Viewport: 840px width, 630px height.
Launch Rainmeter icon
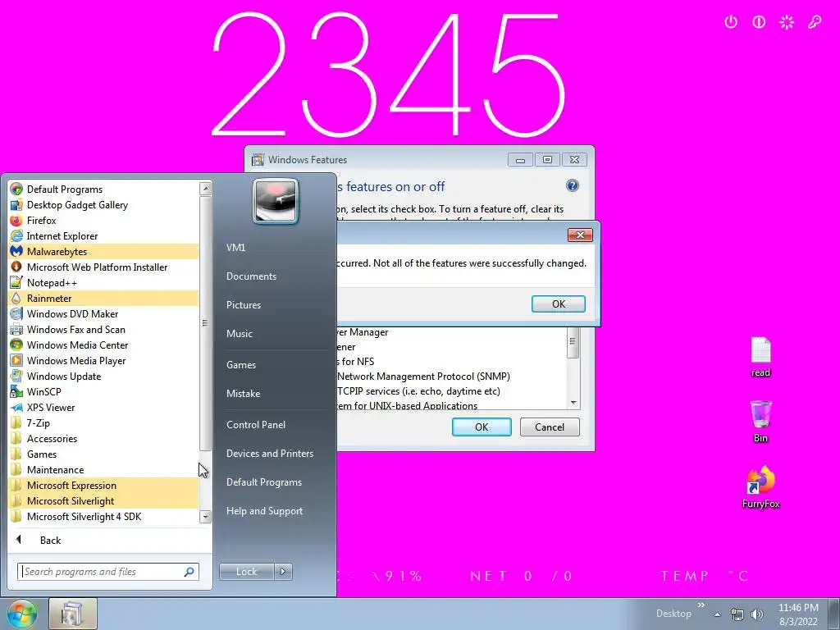(16, 298)
